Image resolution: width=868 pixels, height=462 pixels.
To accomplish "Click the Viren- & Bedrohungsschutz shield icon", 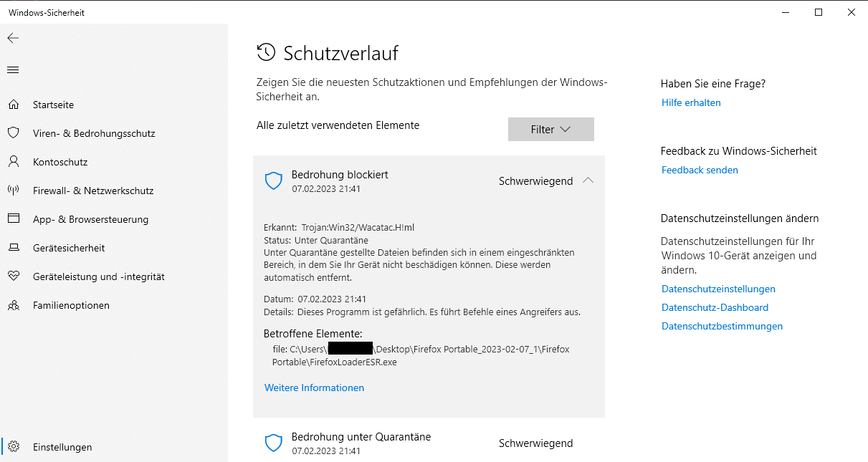I will tap(13, 133).
